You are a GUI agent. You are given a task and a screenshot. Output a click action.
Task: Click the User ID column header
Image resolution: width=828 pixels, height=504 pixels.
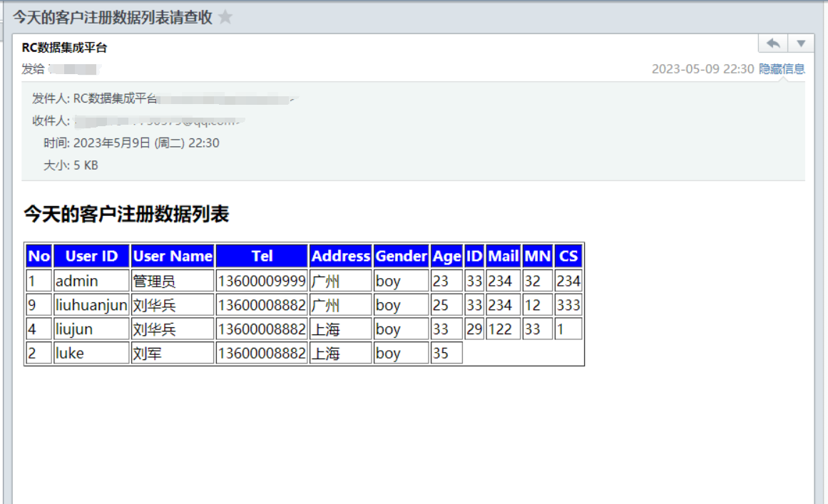point(91,256)
